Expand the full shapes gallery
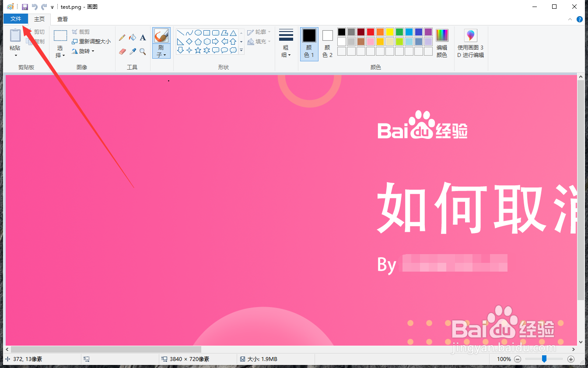This screenshot has width=588, height=368. pos(241,50)
